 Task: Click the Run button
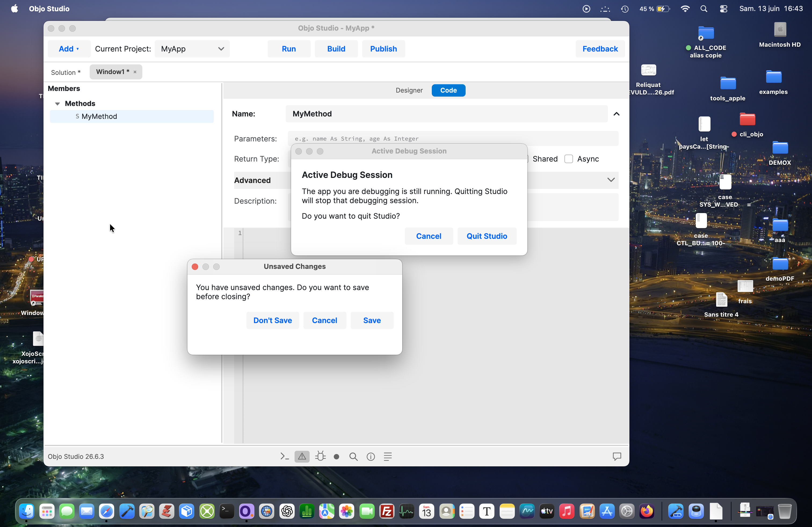[289, 49]
